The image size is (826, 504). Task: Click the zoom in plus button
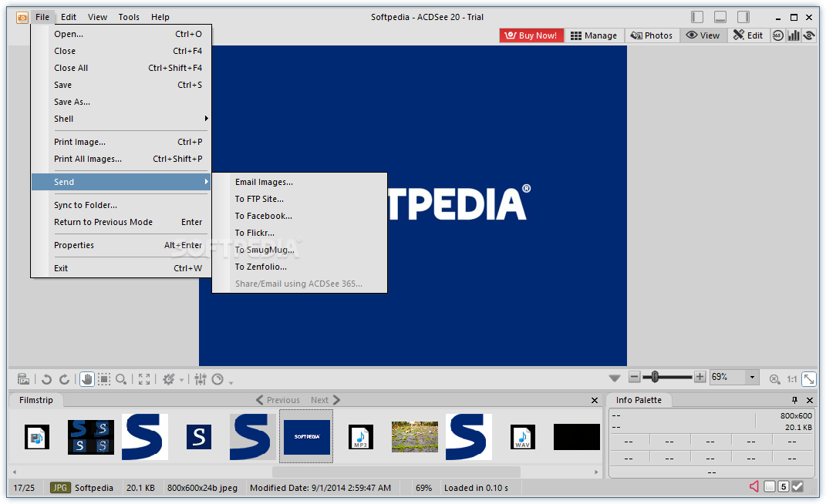coord(700,377)
